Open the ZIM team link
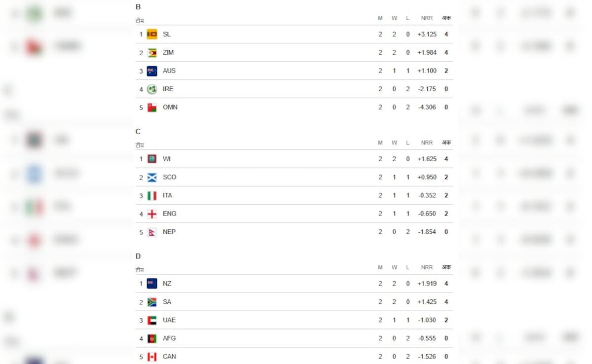This screenshot has height=364, width=592. 168,53
